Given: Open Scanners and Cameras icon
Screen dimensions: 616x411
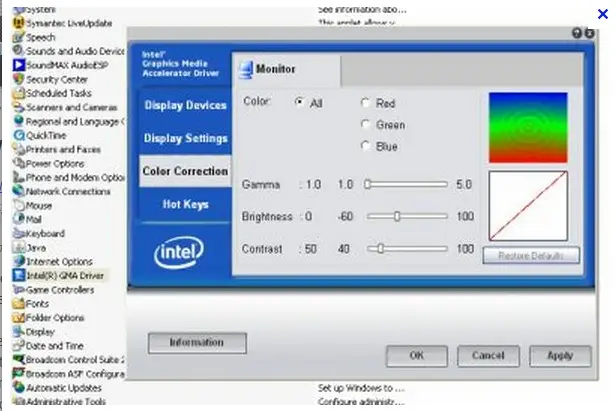Looking at the screenshot, I should tap(18, 107).
